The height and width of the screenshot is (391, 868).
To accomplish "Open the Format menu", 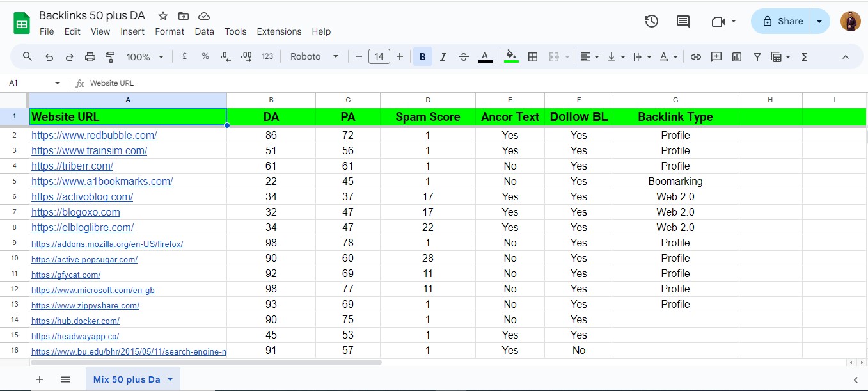I will point(170,31).
